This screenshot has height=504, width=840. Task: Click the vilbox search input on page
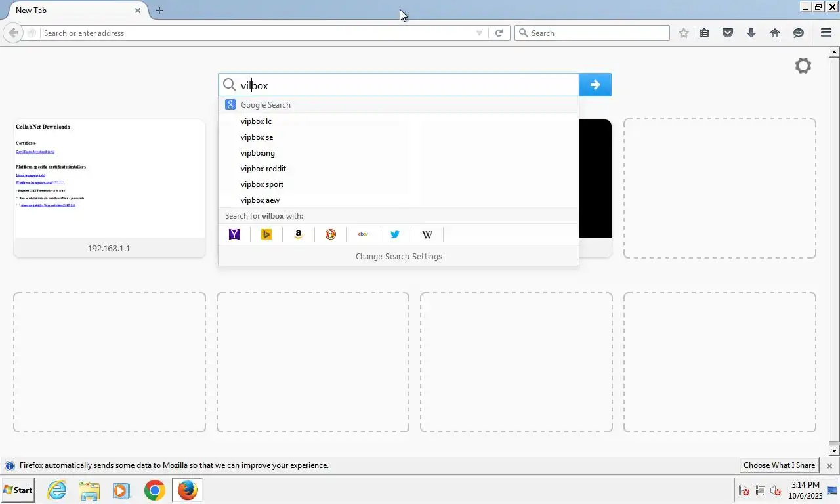click(x=398, y=85)
